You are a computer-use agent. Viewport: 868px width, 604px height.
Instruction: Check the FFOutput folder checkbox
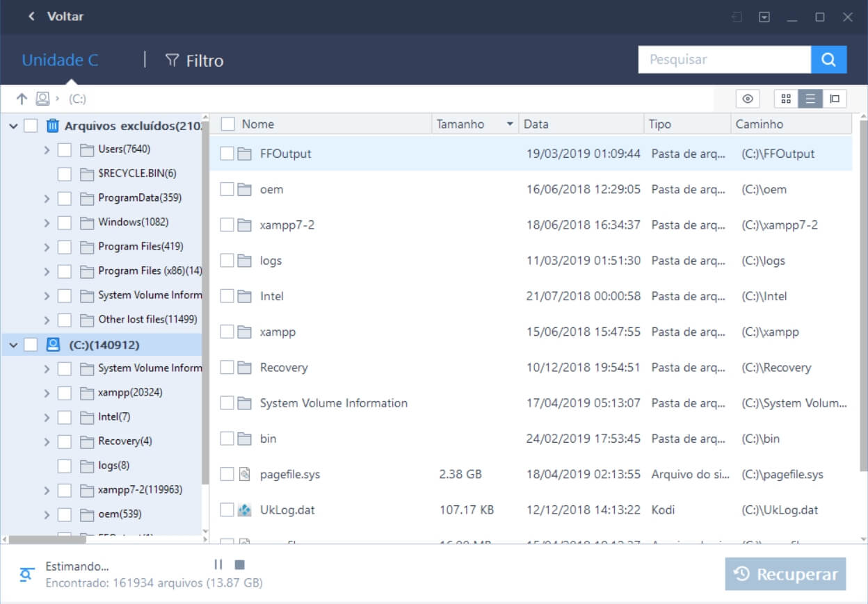coord(227,154)
